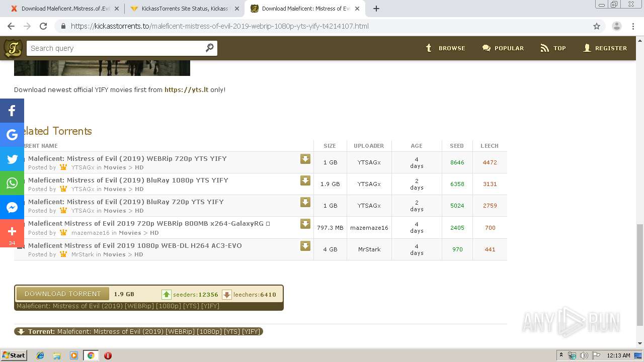Open the REGISTER menu item
The width and height of the screenshot is (644, 362).
pyautogui.click(x=605, y=48)
